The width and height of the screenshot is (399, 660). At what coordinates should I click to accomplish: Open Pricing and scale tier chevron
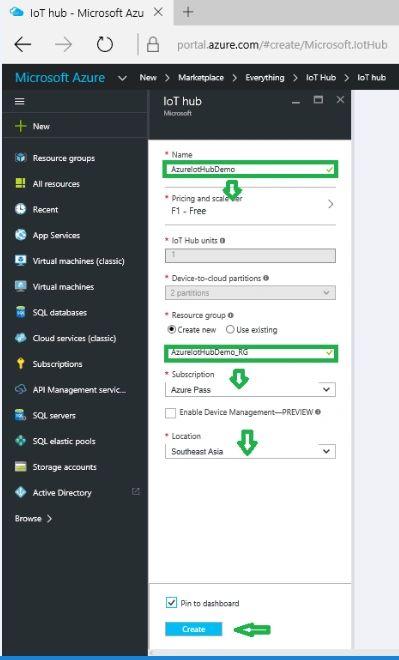[330, 204]
